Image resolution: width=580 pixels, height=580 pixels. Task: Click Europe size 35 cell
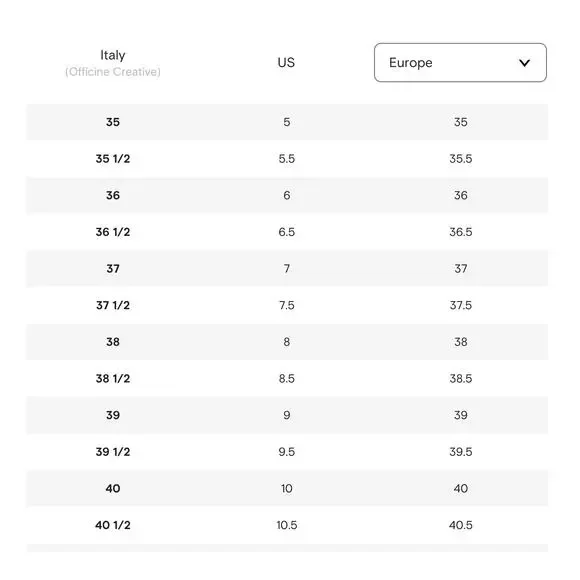(461, 122)
